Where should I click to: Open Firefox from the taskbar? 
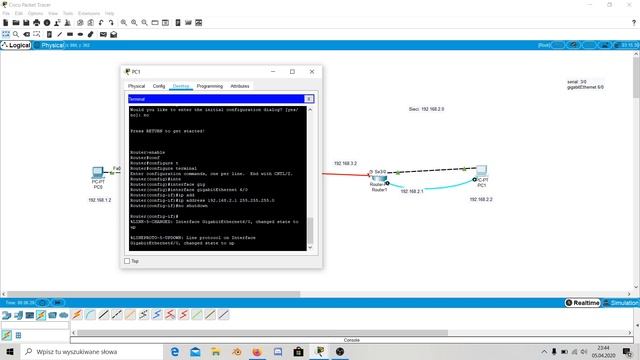point(257,351)
